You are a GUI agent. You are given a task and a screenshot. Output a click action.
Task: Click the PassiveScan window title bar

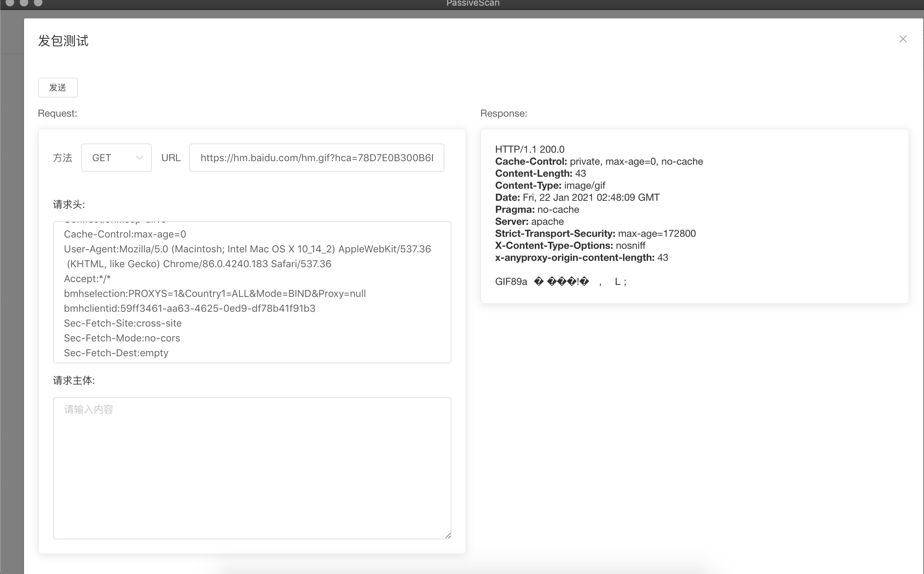click(x=473, y=4)
